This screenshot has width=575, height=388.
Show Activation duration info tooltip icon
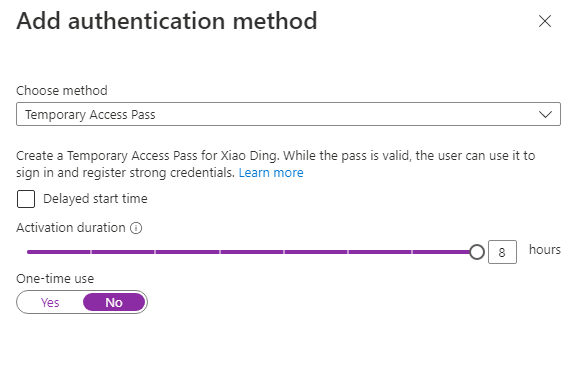(x=136, y=228)
